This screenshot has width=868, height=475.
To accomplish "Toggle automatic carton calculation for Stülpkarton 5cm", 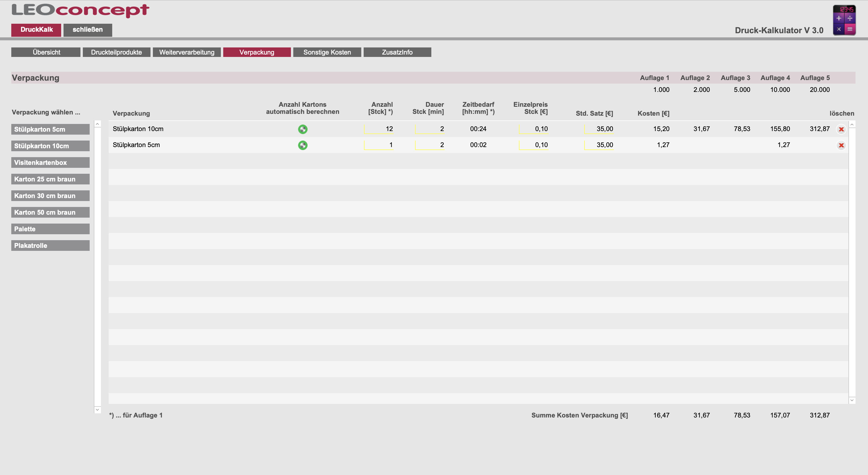I will click(302, 145).
